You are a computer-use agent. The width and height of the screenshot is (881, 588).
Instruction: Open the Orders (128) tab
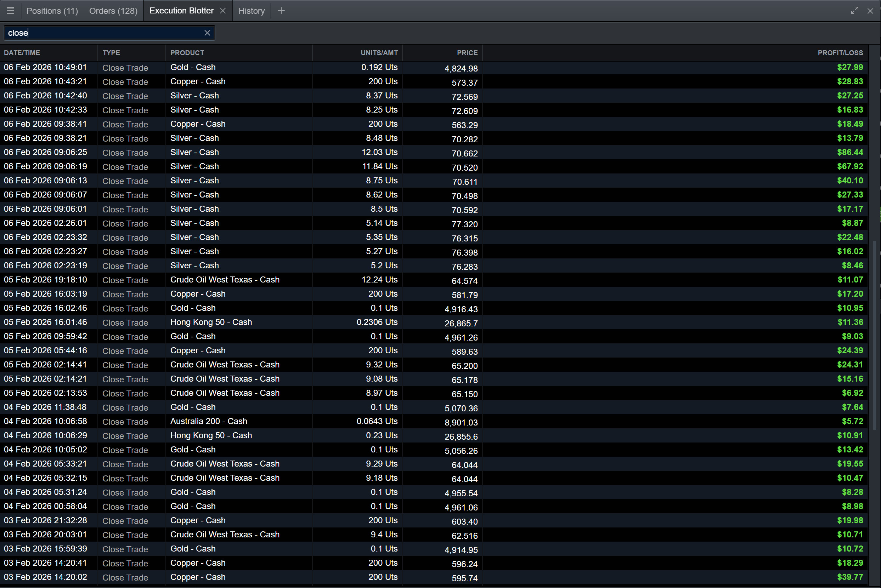tap(113, 11)
